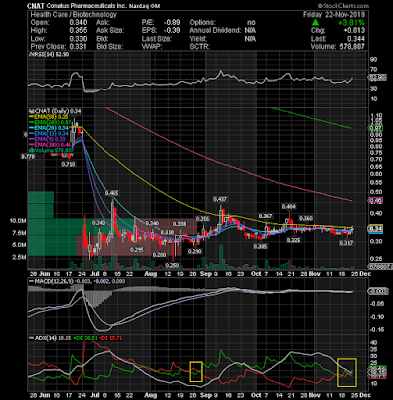The height and width of the screenshot is (400, 393).
Task: Click the yellow EMA(50) 0.35 legend entry
Action: 49,117
